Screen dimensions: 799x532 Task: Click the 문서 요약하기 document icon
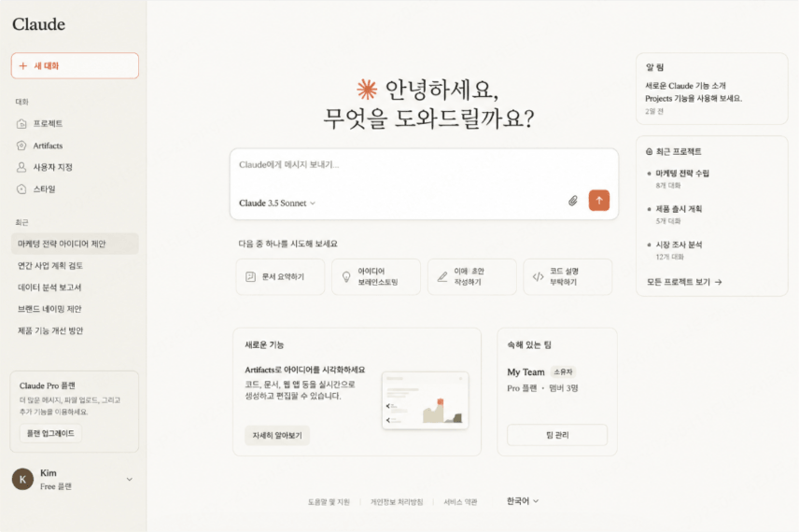tap(250, 276)
